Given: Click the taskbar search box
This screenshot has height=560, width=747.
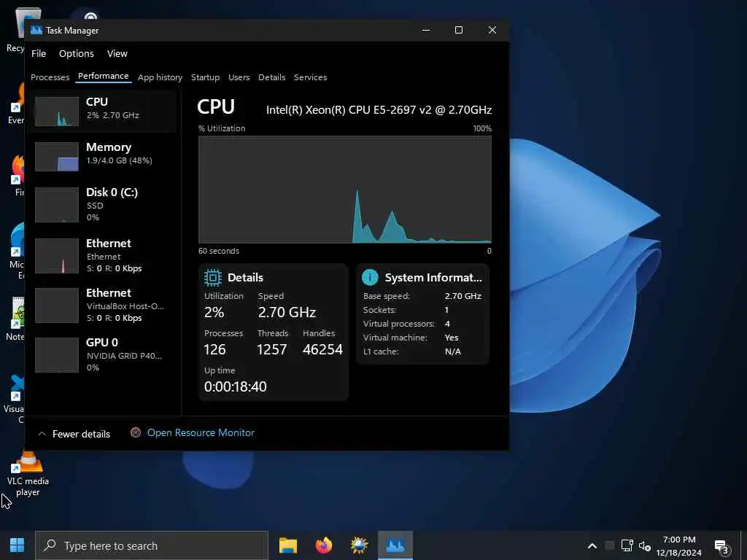Looking at the screenshot, I should click(x=152, y=545).
